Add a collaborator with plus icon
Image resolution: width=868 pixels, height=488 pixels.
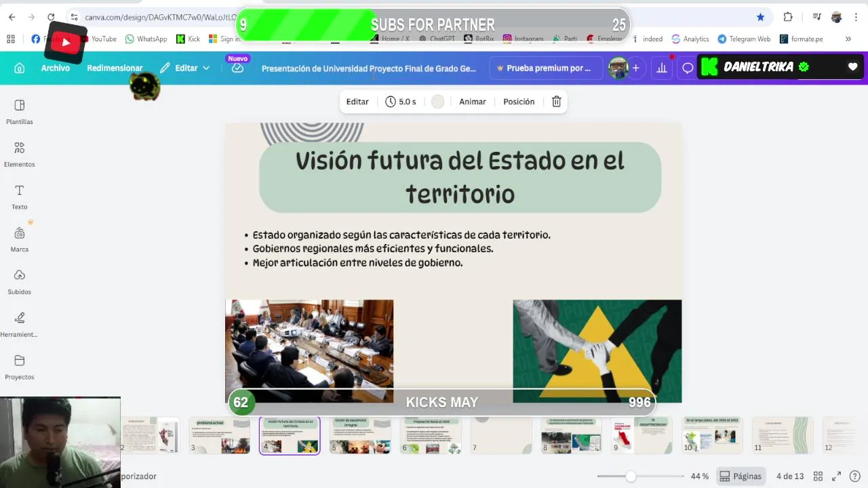(x=635, y=68)
